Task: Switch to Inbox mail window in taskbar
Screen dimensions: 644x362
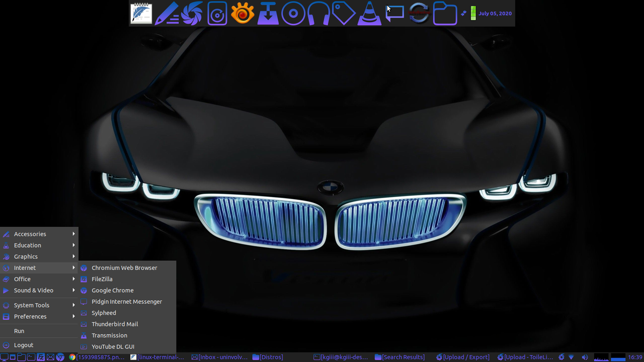Action: tap(219, 357)
